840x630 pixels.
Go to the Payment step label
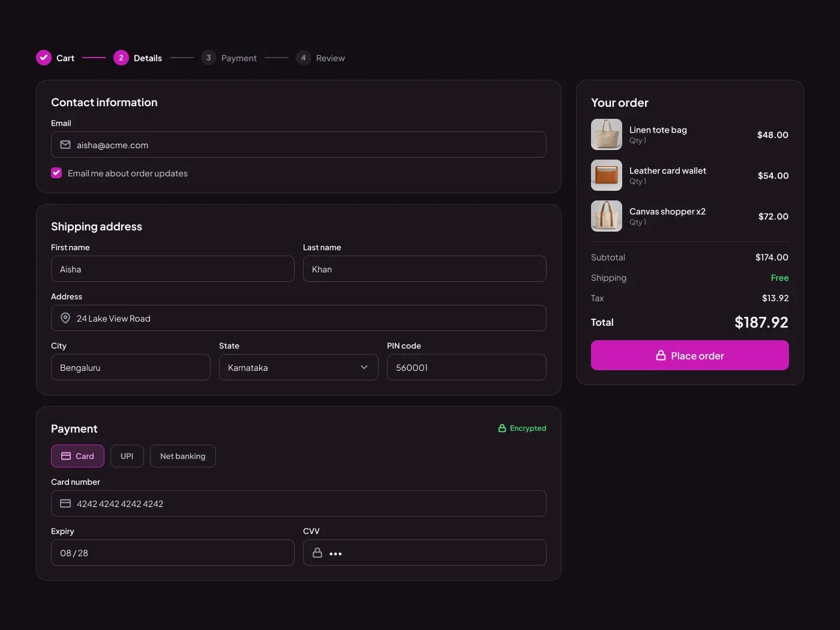[239, 58]
